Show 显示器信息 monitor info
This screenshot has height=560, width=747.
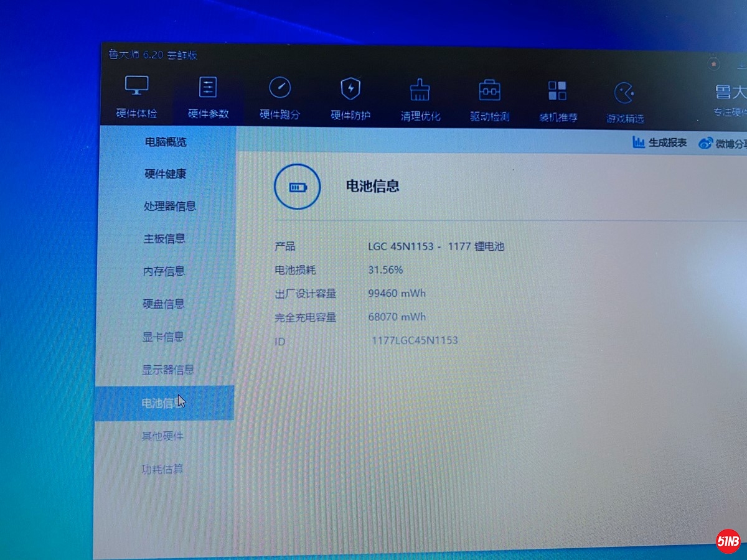(x=168, y=370)
